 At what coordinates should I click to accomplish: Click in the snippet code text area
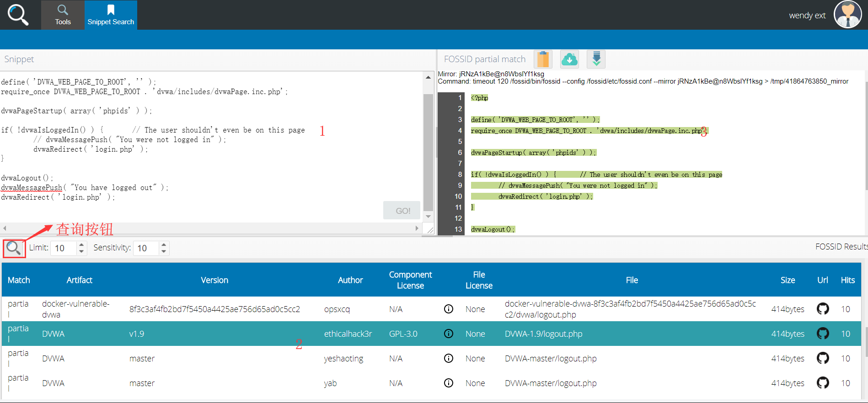(210, 146)
